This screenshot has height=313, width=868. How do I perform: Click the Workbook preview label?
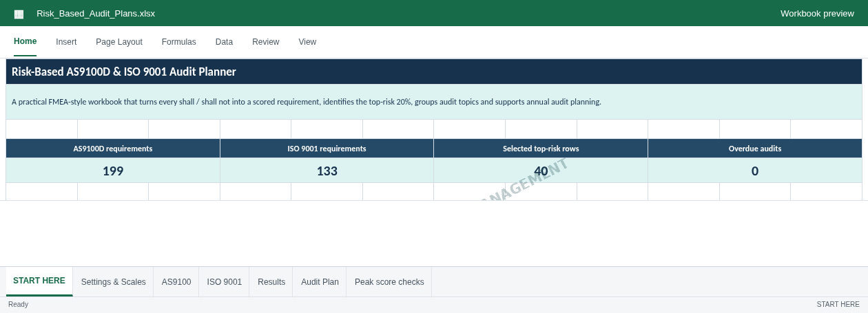tap(817, 14)
